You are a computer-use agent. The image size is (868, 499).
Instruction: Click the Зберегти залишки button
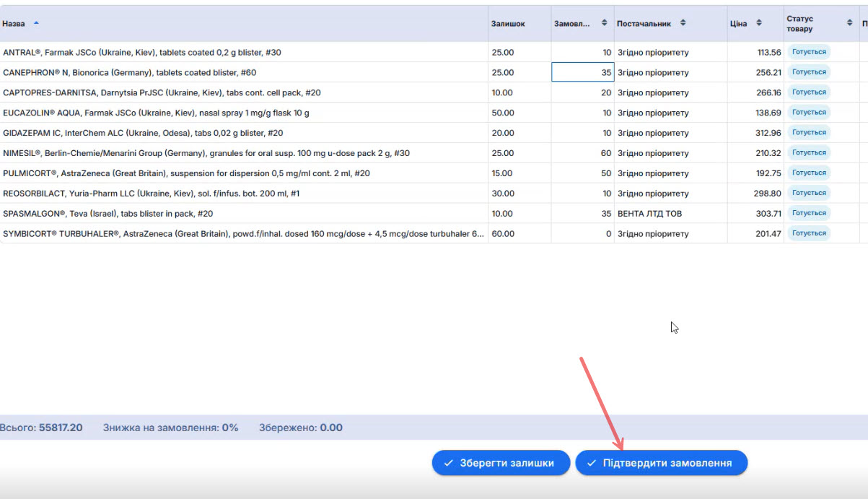click(x=501, y=463)
